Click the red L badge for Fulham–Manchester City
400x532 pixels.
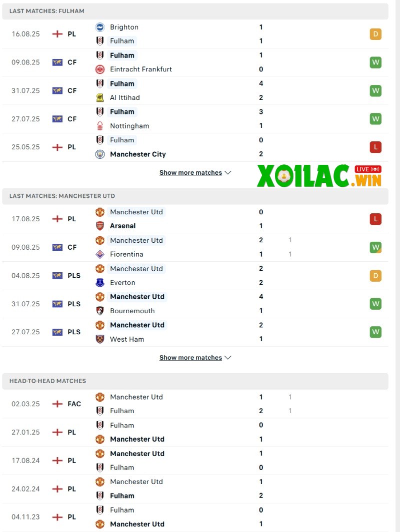click(375, 147)
